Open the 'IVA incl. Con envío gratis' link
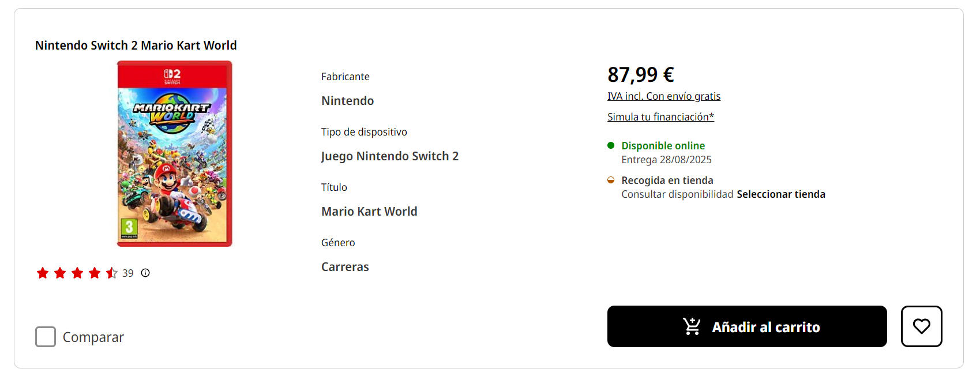The width and height of the screenshot is (980, 380). pyautogui.click(x=664, y=96)
